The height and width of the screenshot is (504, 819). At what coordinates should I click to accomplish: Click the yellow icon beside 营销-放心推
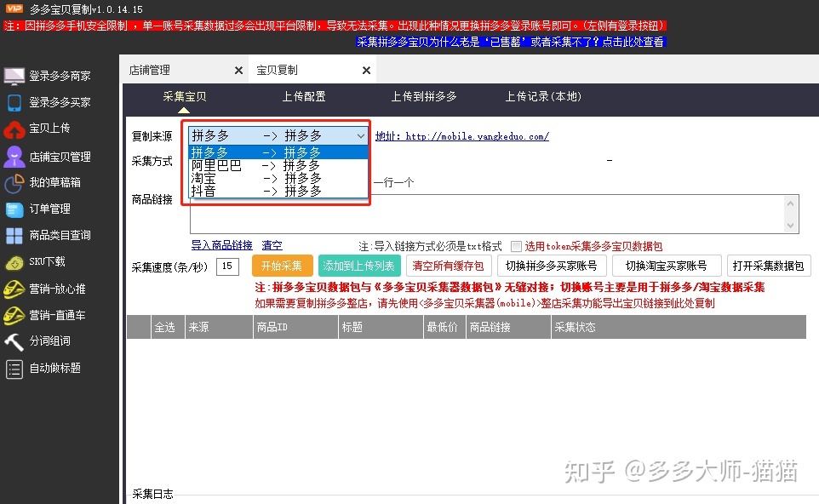(14, 289)
